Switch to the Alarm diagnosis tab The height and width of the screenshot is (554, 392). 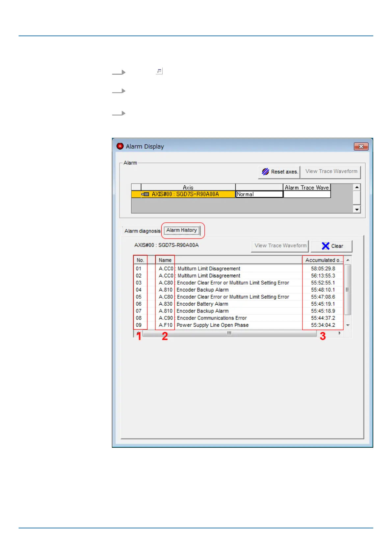142,231
